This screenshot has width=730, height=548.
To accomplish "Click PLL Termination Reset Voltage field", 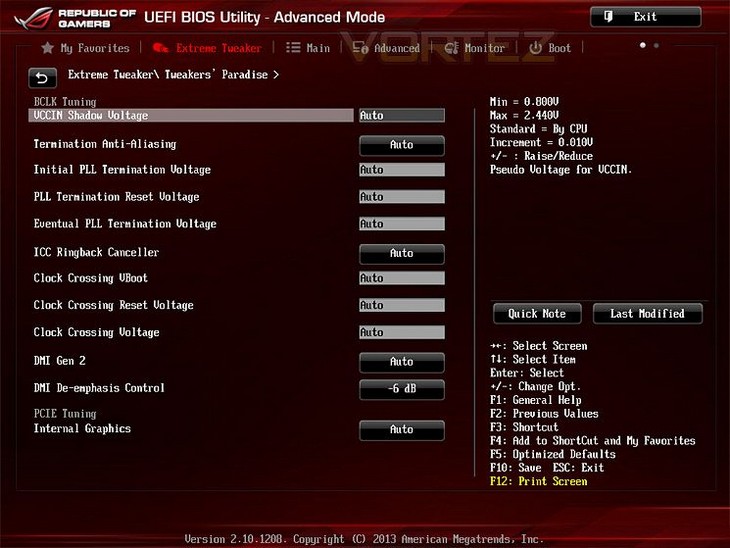I will [402, 196].
